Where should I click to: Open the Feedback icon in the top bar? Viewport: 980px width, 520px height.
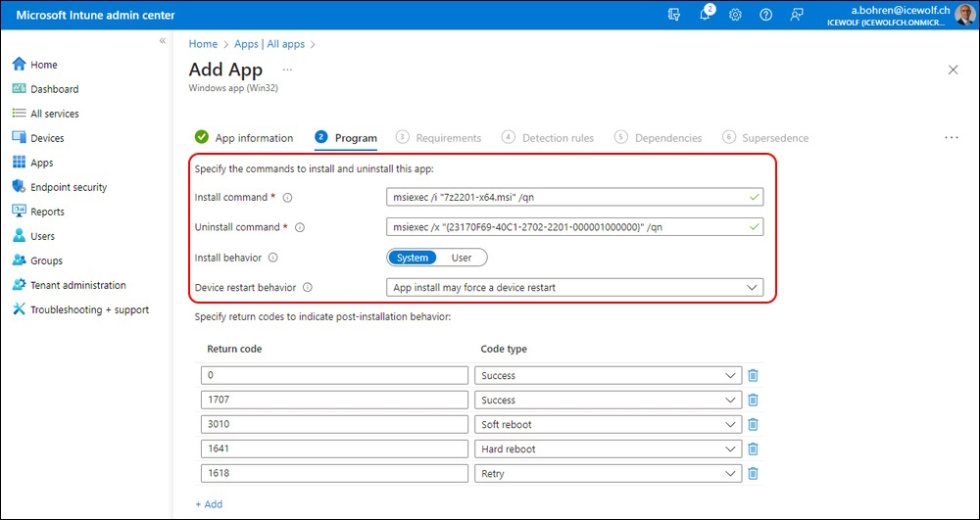tap(796, 15)
